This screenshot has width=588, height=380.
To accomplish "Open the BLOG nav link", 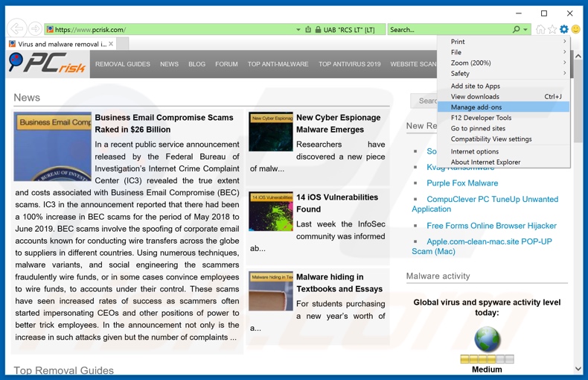I will click(197, 64).
